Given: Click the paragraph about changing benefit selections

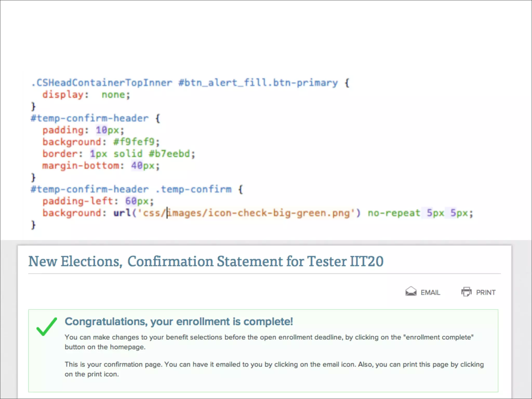Looking at the screenshot, I should 269,342.
